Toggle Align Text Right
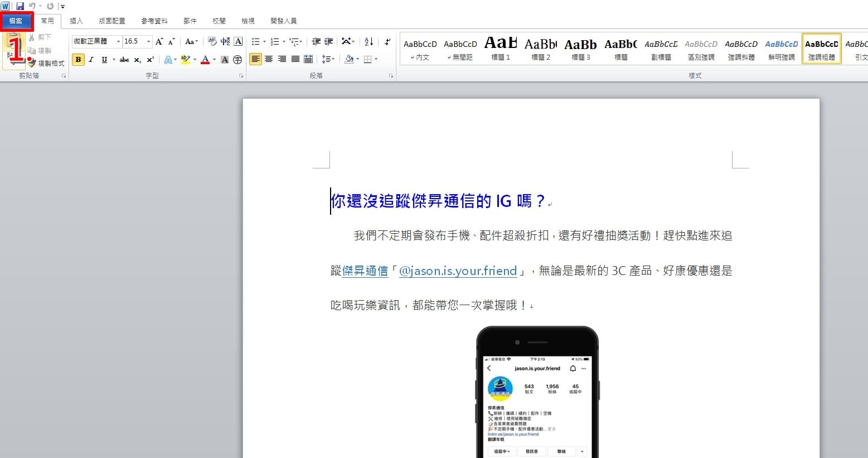Image resolution: width=868 pixels, height=458 pixels. [282, 59]
